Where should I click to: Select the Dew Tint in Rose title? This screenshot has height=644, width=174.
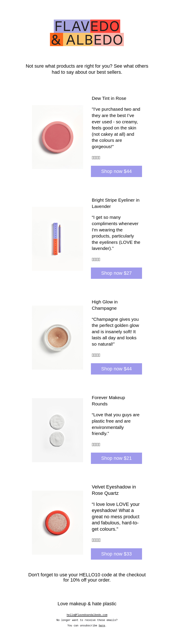point(109,98)
